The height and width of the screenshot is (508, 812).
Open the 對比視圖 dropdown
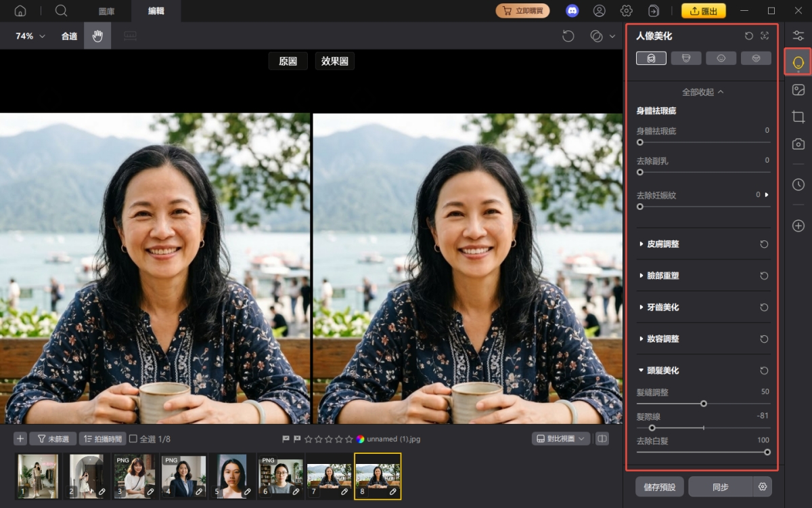coord(561,439)
